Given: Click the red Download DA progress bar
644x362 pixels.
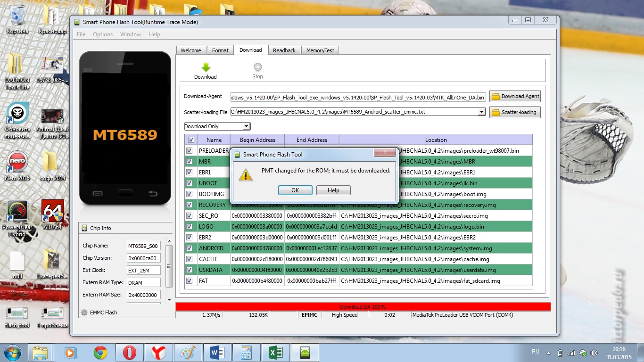Looking at the screenshot, I should (363, 307).
